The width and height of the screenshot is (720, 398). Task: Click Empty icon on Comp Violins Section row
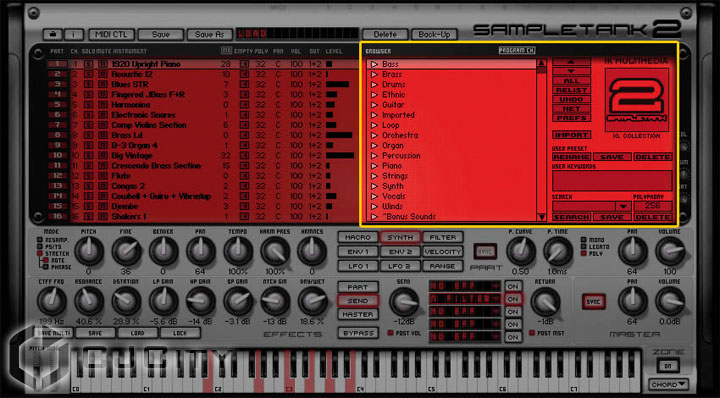[245, 125]
